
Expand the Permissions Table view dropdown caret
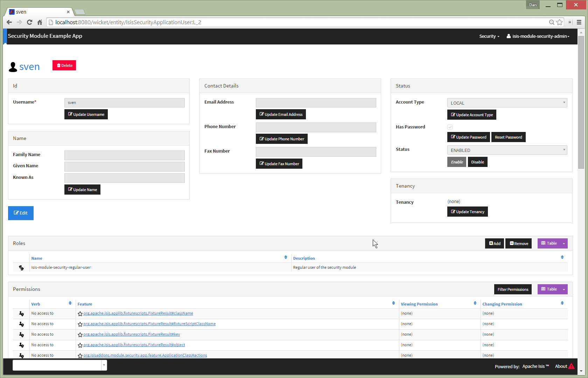coord(564,289)
